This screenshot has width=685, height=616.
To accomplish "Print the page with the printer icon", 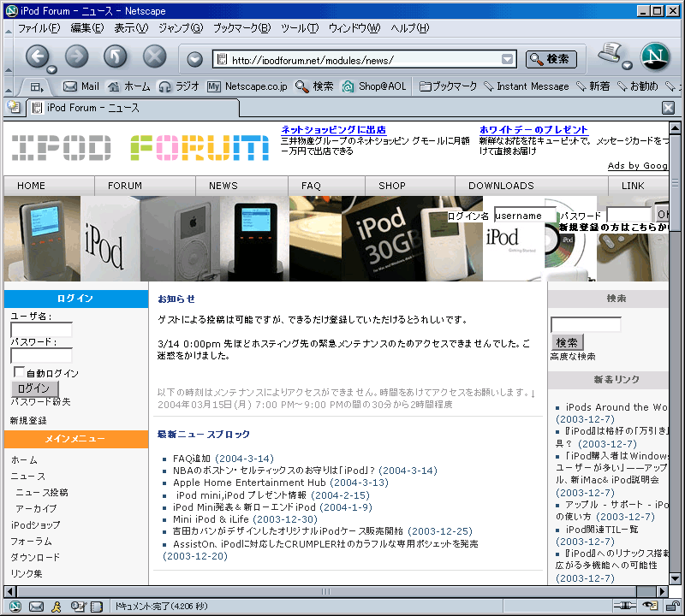I will 610,53.
